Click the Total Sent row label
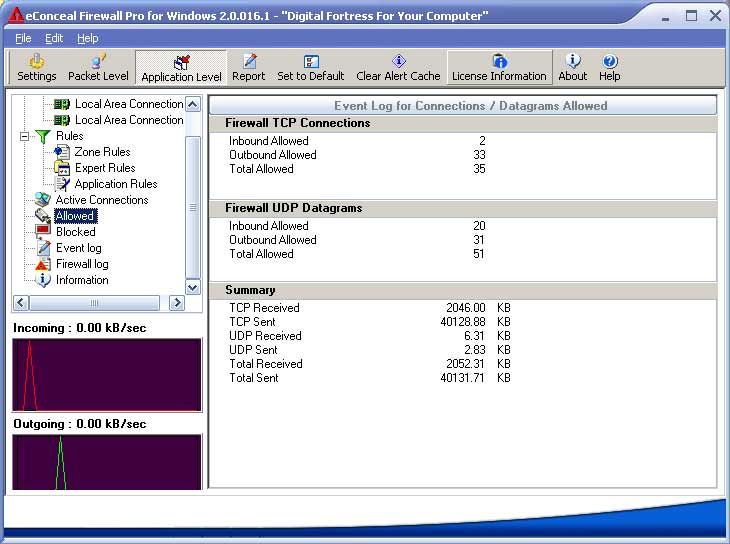730x544 pixels. (x=254, y=378)
